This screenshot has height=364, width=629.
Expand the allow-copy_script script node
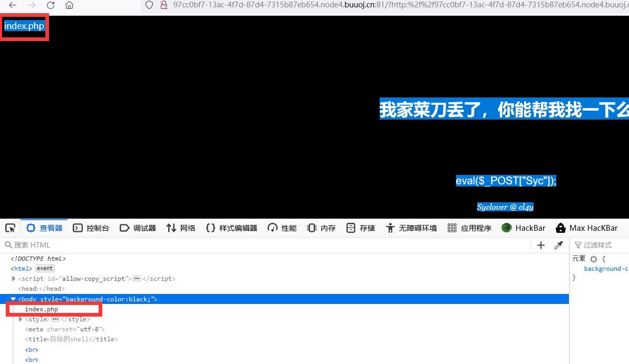[x=13, y=279]
